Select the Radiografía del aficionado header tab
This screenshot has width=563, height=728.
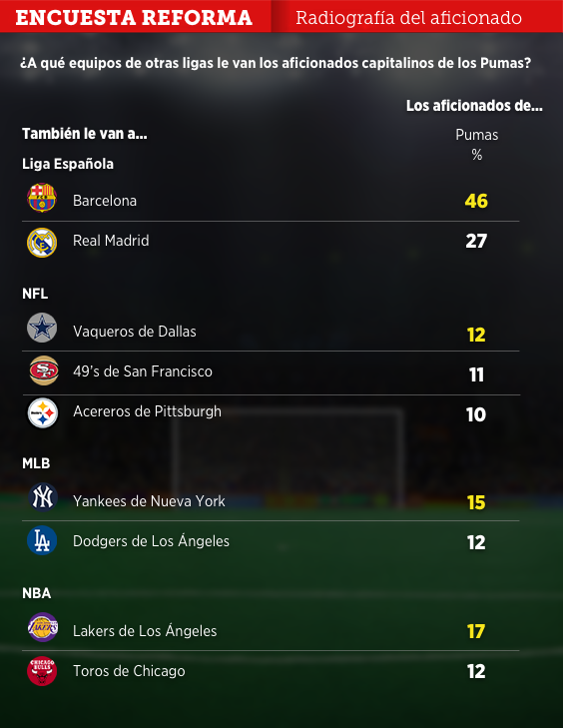409,18
